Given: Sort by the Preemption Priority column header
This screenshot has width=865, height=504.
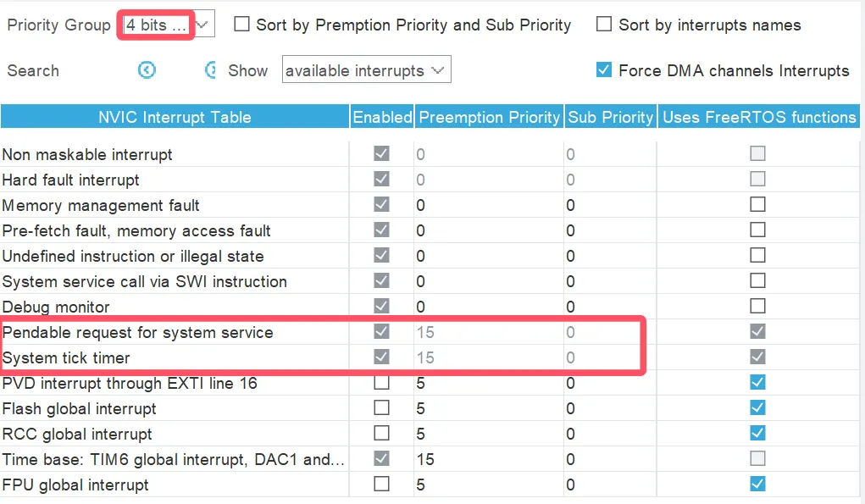Looking at the screenshot, I should pyautogui.click(x=489, y=117).
